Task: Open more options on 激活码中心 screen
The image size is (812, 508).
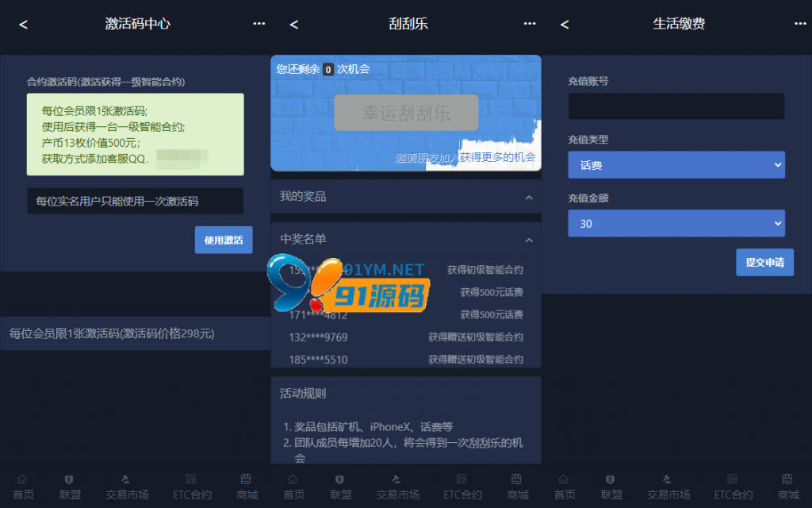Action: click(x=259, y=23)
